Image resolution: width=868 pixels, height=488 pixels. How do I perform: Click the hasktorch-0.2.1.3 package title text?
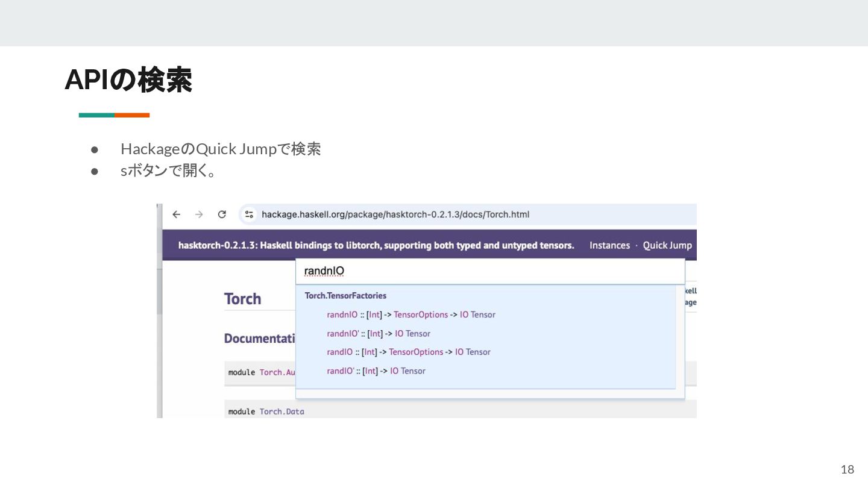click(376, 245)
